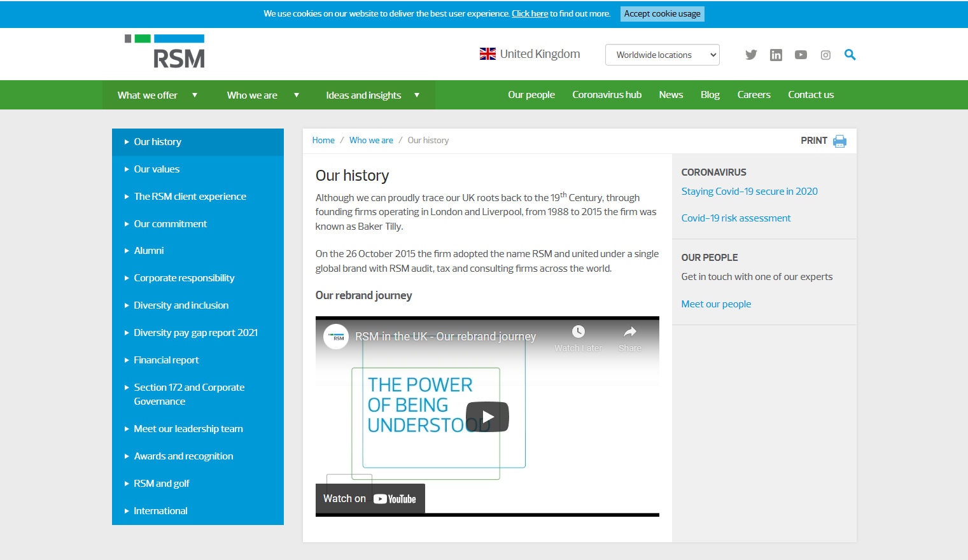Click the search magnifier icon

(x=850, y=55)
